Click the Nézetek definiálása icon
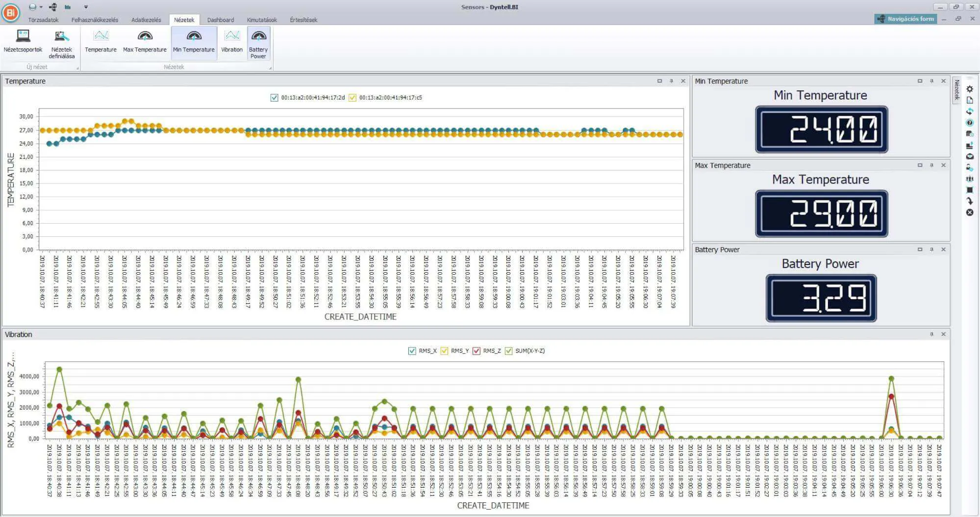Viewport: 980px width, 517px height. (61, 41)
